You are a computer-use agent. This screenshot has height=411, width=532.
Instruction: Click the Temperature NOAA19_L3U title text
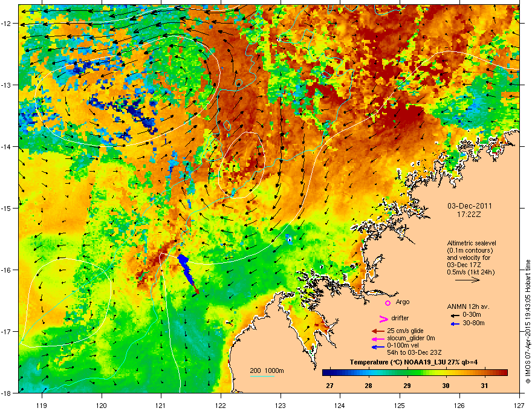[414, 362]
